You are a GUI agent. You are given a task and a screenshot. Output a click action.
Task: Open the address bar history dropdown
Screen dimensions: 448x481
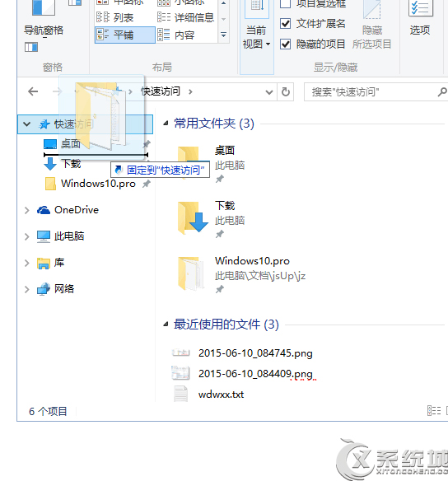pyautogui.click(x=269, y=91)
